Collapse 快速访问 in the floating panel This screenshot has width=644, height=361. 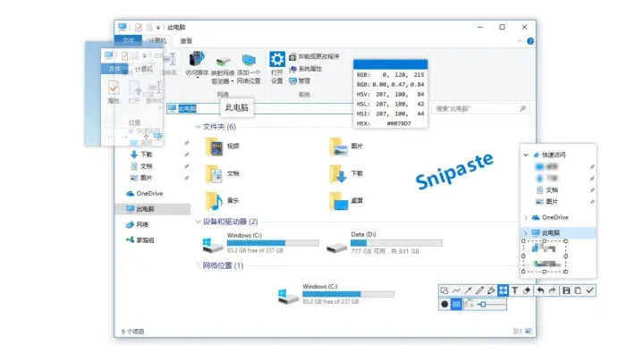526,155
